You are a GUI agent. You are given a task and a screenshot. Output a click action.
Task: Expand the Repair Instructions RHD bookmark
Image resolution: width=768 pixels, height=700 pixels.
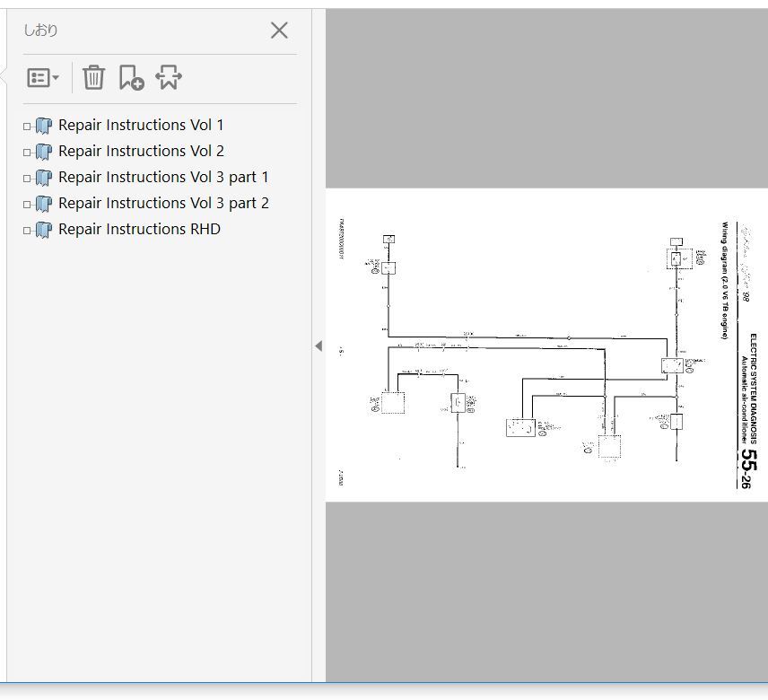point(27,231)
